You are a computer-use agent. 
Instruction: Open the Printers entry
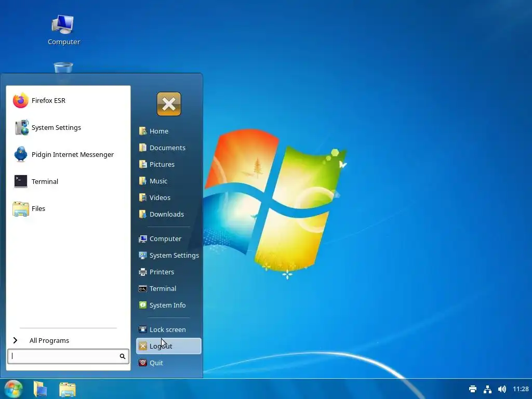coord(169,272)
